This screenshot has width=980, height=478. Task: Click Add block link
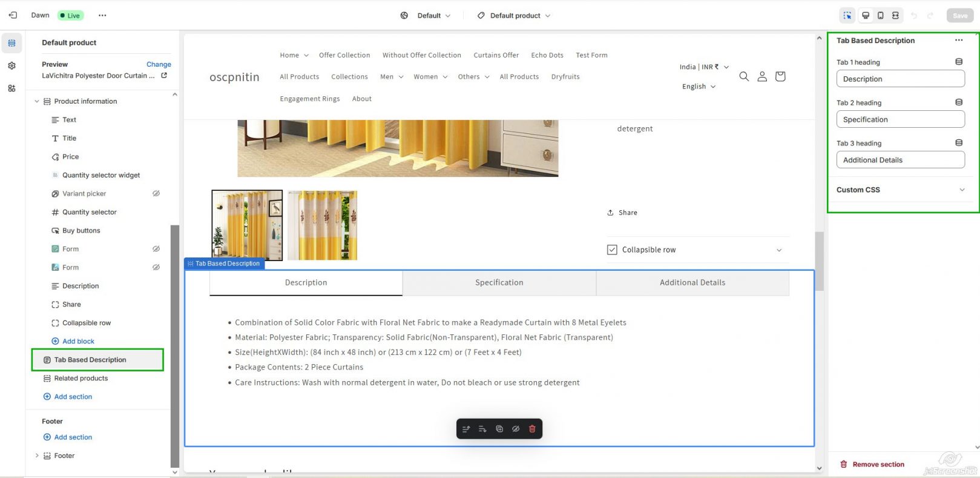[x=78, y=341]
